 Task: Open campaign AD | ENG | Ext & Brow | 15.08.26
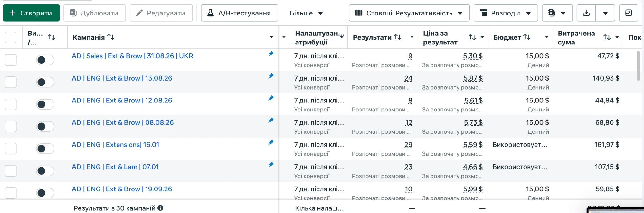[x=122, y=78]
